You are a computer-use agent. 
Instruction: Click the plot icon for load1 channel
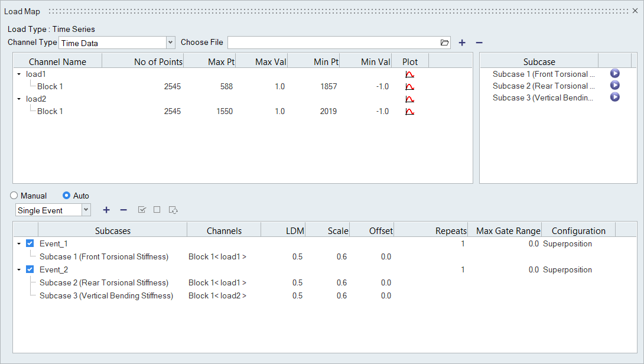tap(409, 74)
